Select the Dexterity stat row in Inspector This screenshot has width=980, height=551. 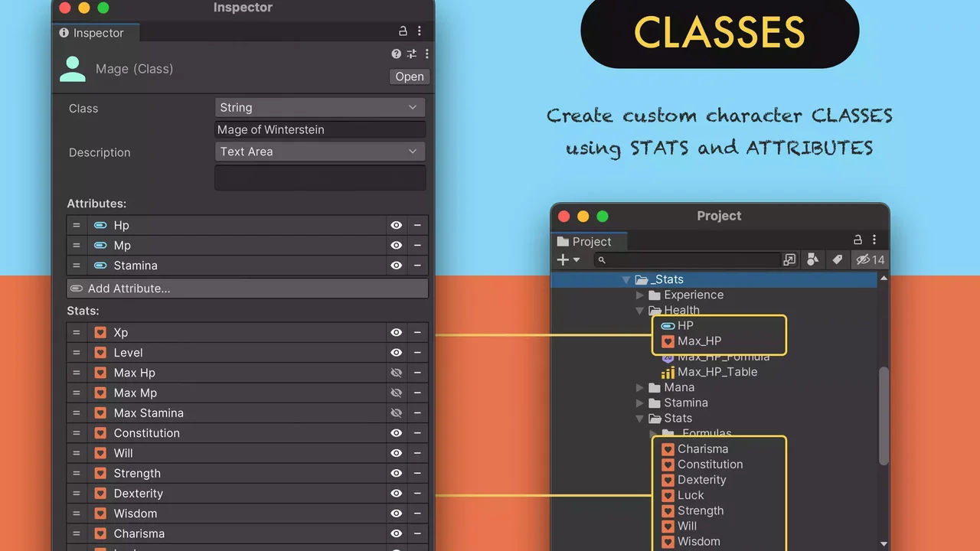(x=247, y=494)
